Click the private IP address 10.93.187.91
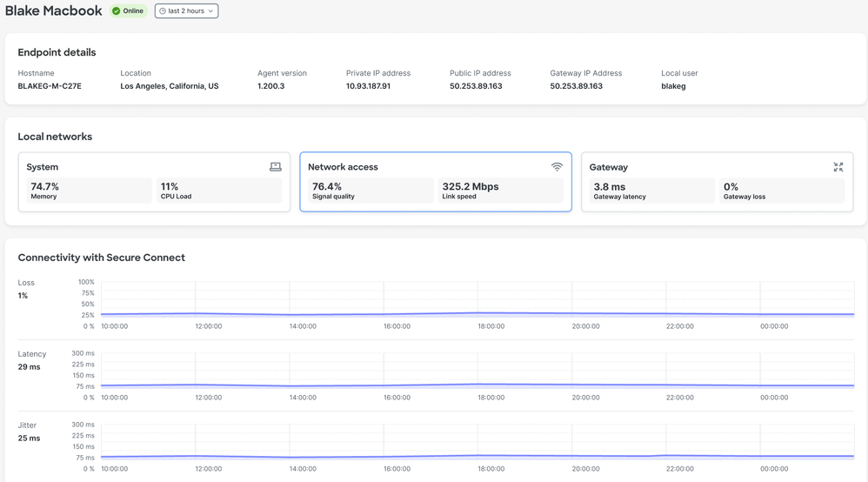Viewport: 868px width, 482px height. 368,86
